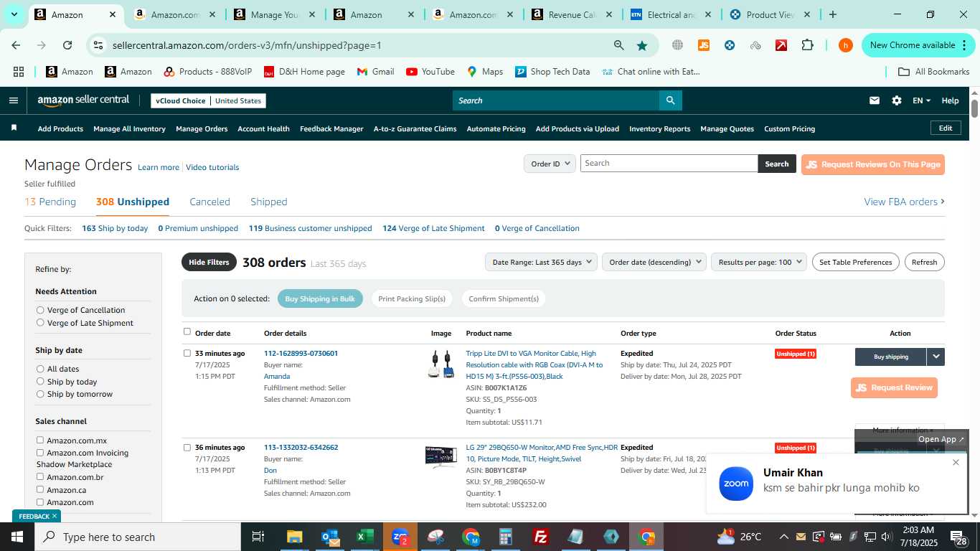
Task: Open Task View in taskbar
Action: (x=258, y=537)
